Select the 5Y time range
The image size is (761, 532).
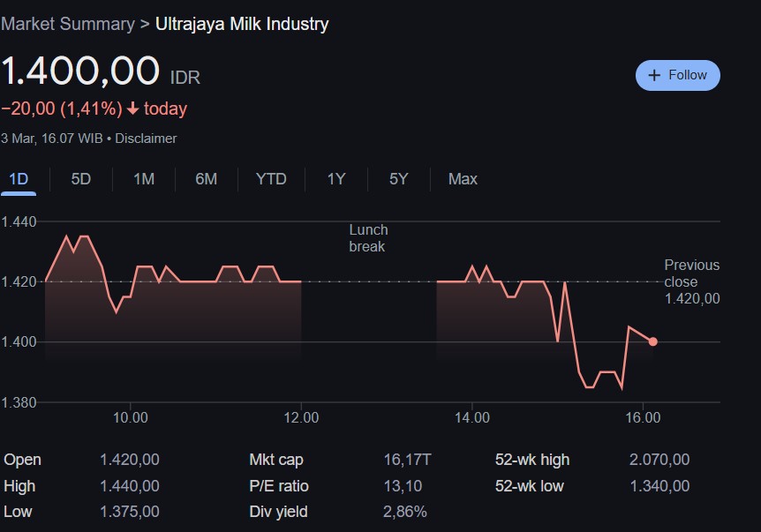click(x=399, y=179)
